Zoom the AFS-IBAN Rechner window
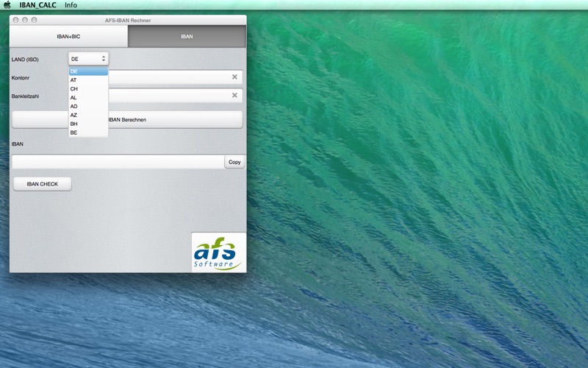The width and height of the screenshot is (588, 368). (x=34, y=20)
